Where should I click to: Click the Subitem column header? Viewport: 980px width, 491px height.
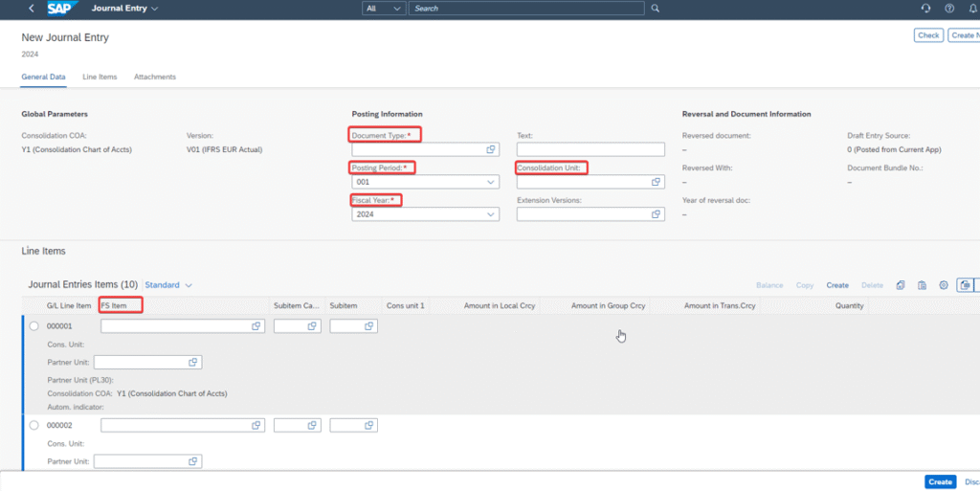pos(344,305)
